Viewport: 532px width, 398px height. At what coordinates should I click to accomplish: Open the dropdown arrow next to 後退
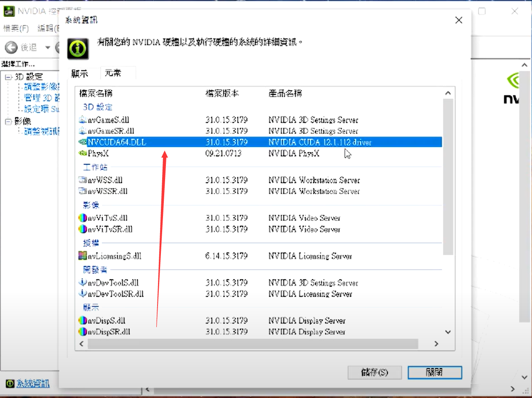(47, 47)
